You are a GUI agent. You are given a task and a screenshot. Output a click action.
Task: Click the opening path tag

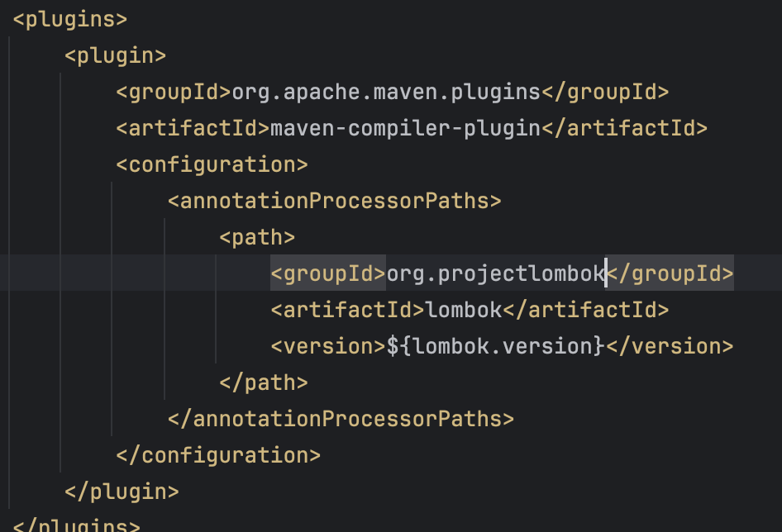click(x=257, y=237)
